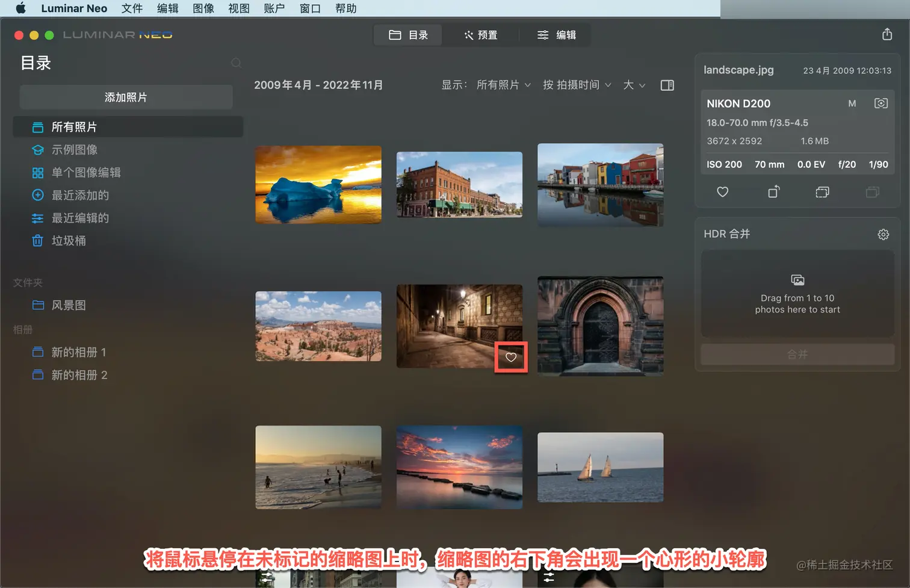910x588 pixels.
Task: Open the 文件 menu
Action: point(132,8)
